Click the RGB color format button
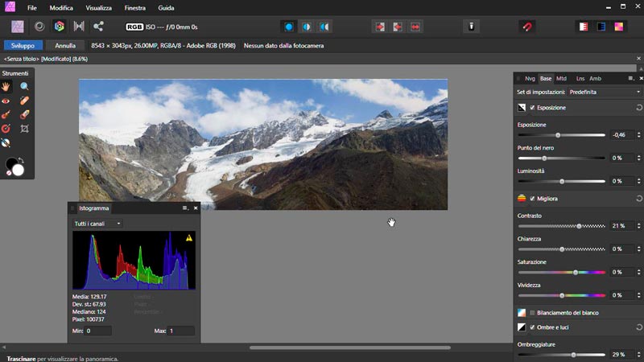Image resolution: width=644 pixels, height=362 pixels. point(134,27)
